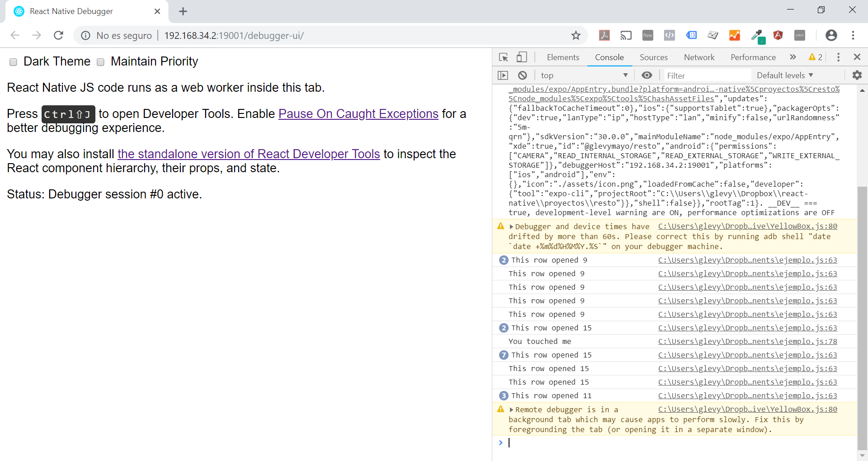Open console settings gear
Screen dimensions: 868x461
tap(857, 75)
